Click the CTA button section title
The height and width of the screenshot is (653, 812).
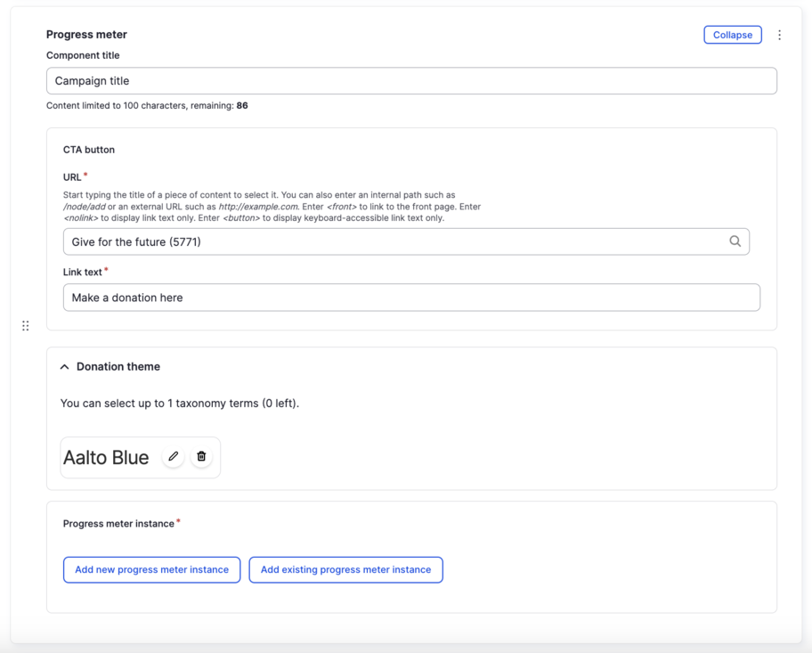(89, 150)
